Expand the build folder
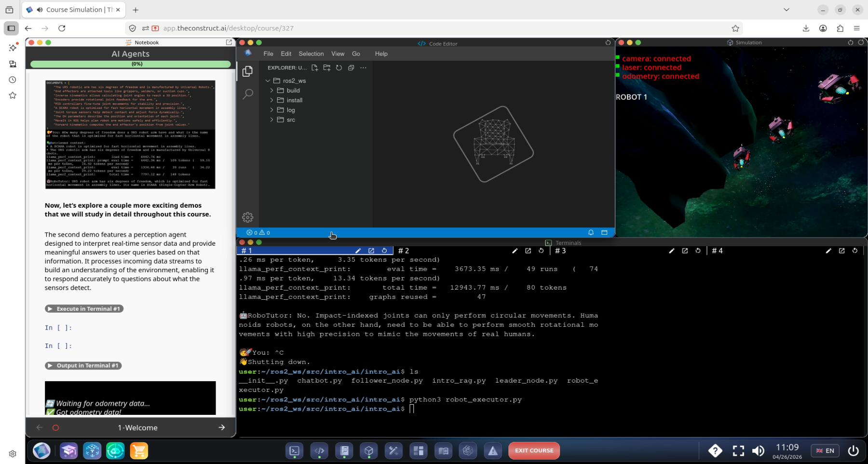 (x=293, y=91)
